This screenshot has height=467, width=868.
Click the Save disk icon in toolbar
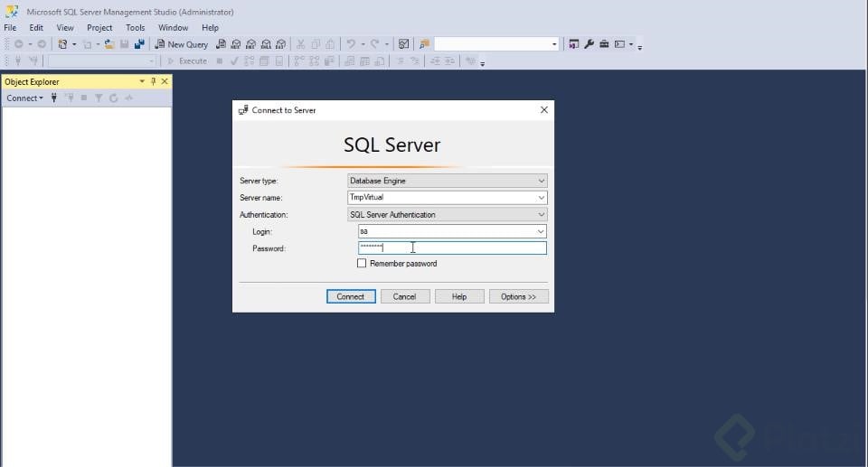click(x=125, y=44)
